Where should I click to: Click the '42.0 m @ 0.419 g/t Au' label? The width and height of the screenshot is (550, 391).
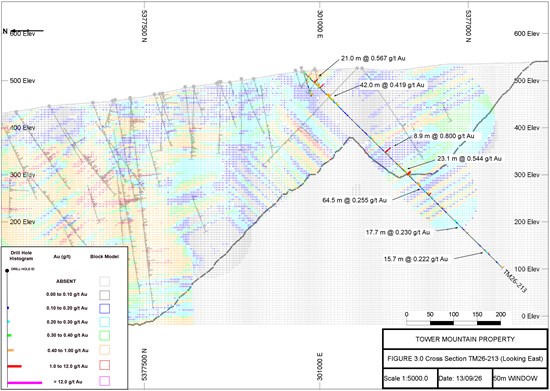[x=391, y=85]
